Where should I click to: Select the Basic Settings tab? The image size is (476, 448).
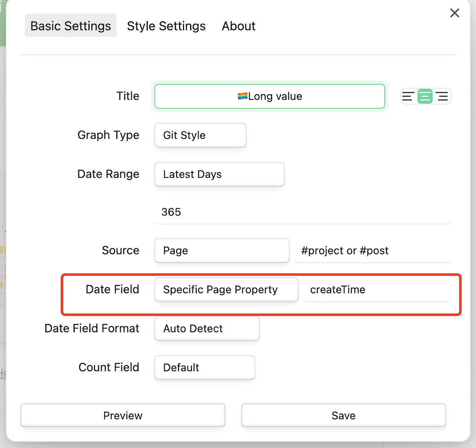(71, 26)
